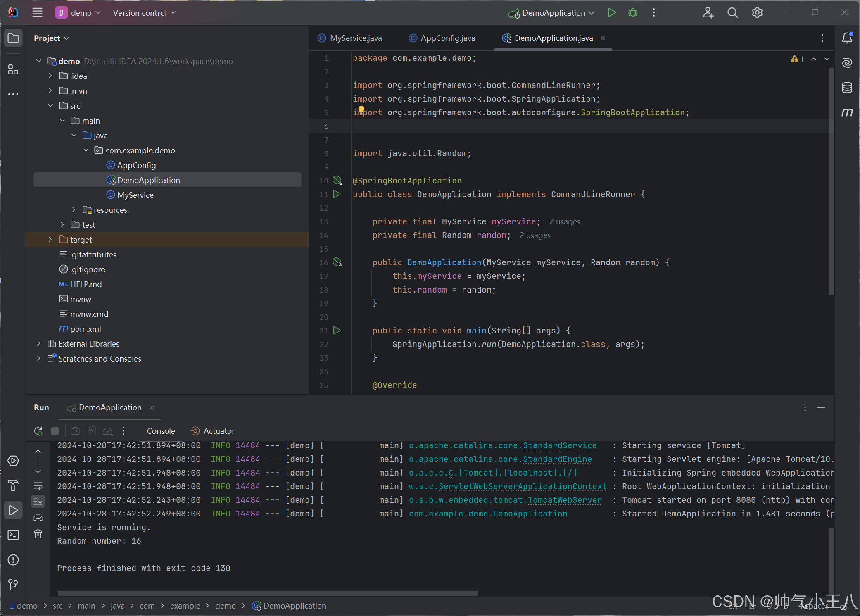
Task: Open the Maven tool window icon
Action: pyautogui.click(x=847, y=112)
